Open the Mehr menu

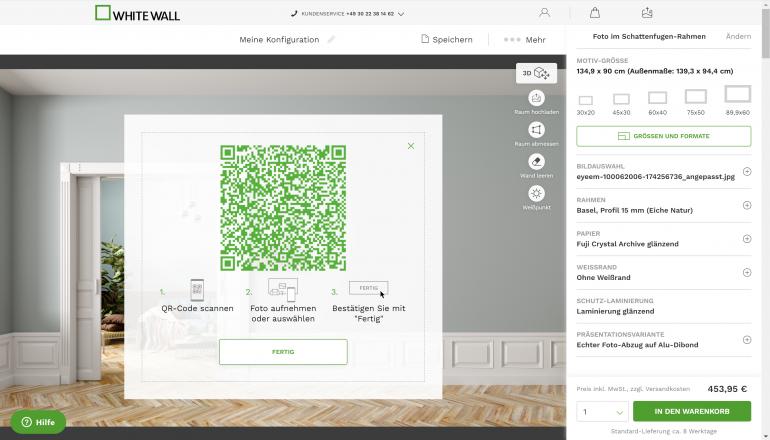(x=524, y=39)
